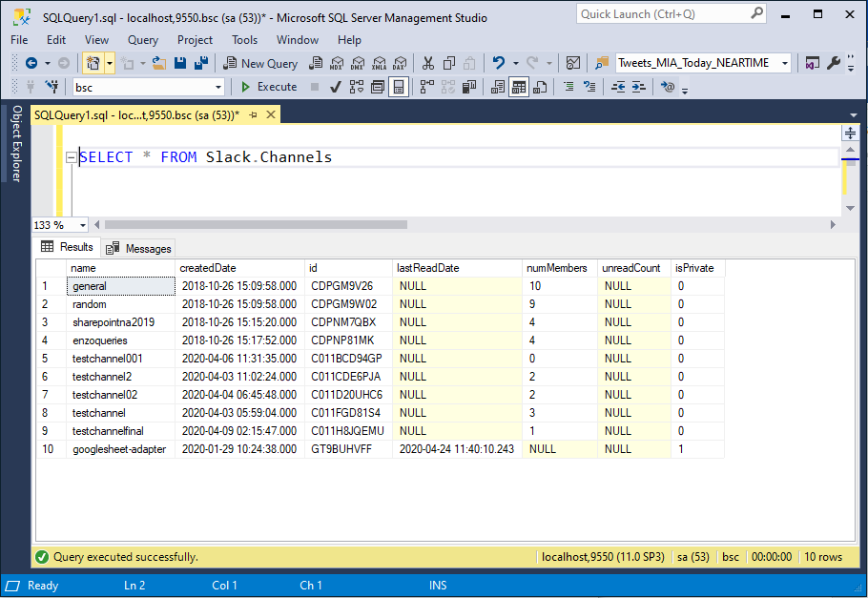Screen dimensions: 868x598
Task: Toggle the tab pin for SQLQuery1.sql
Action: click(253, 115)
